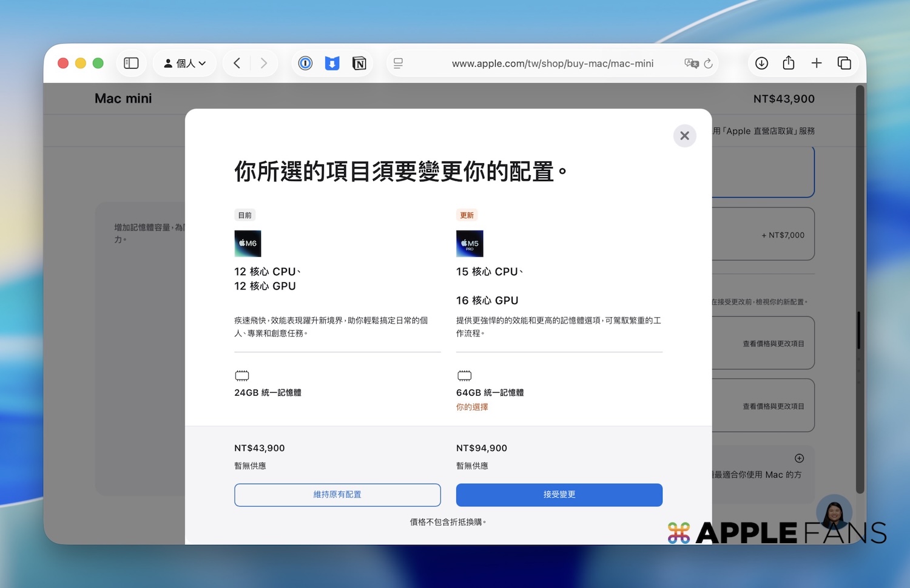
Task: Click the NT$43,900 price in page header
Action: point(784,98)
